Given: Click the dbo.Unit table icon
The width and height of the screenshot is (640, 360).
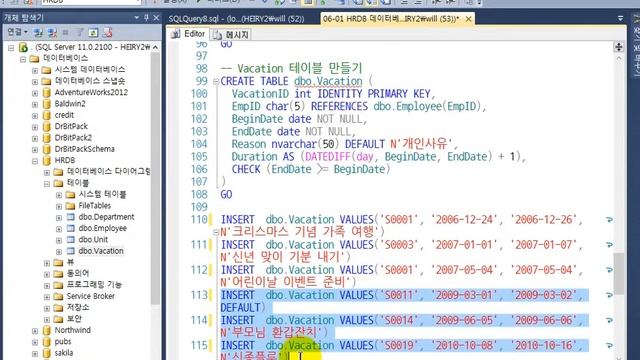Looking at the screenshot, I should click(71, 240).
